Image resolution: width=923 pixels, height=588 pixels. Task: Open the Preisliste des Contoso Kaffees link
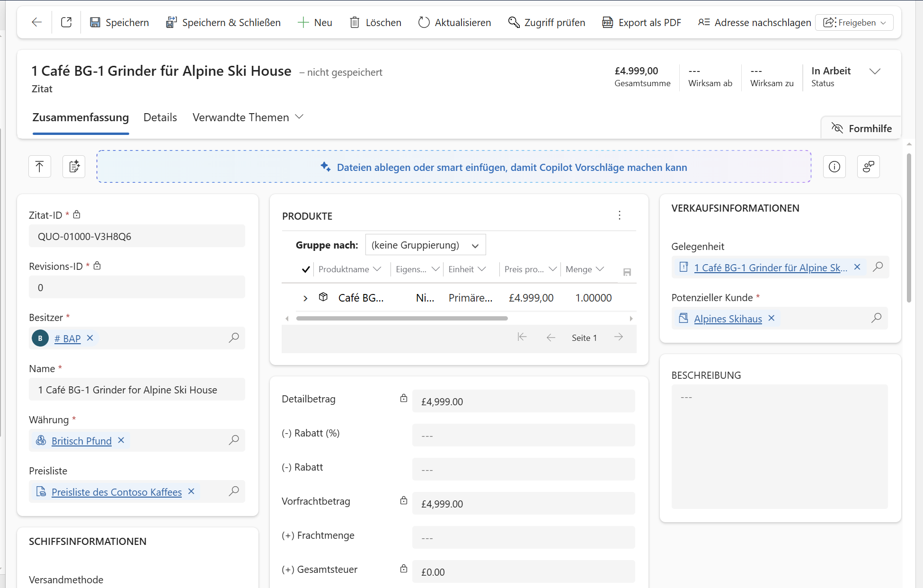(116, 492)
